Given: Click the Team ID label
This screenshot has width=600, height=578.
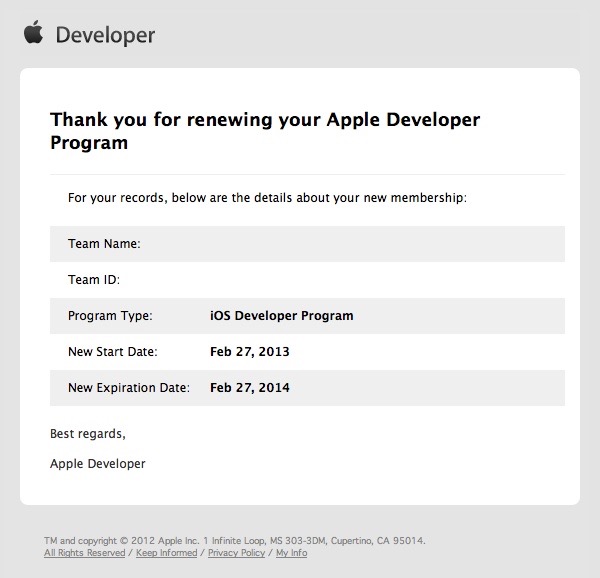Looking at the screenshot, I should click(94, 280).
